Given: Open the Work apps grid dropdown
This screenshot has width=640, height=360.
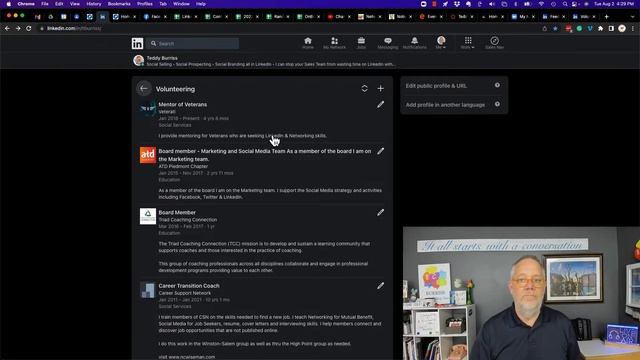Looking at the screenshot, I should tap(468, 43).
